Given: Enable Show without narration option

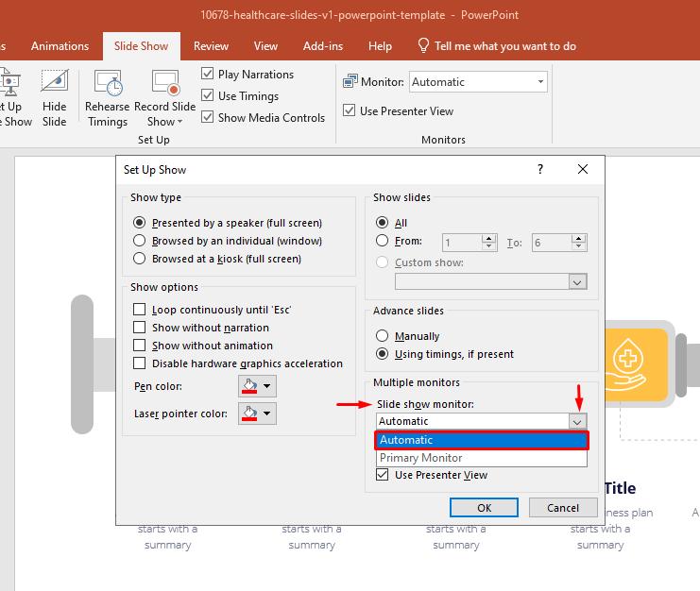Looking at the screenshot, I should click(x=139, y=328).
